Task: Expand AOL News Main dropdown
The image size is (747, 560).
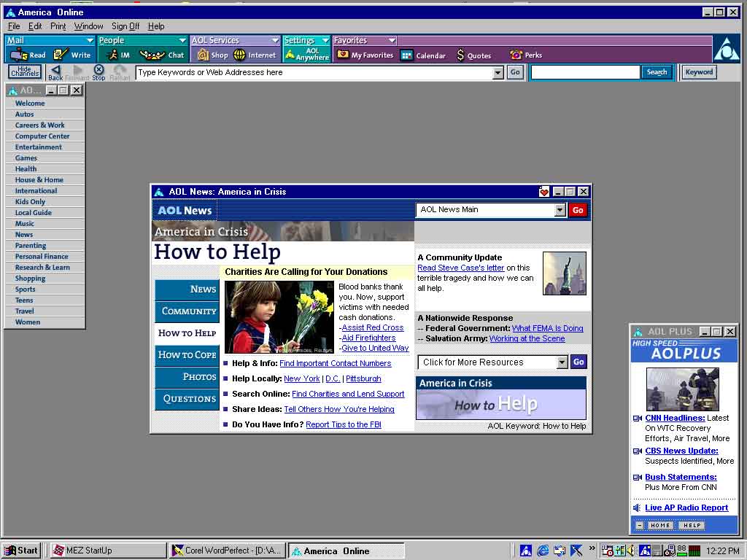Action: [560, 210]
